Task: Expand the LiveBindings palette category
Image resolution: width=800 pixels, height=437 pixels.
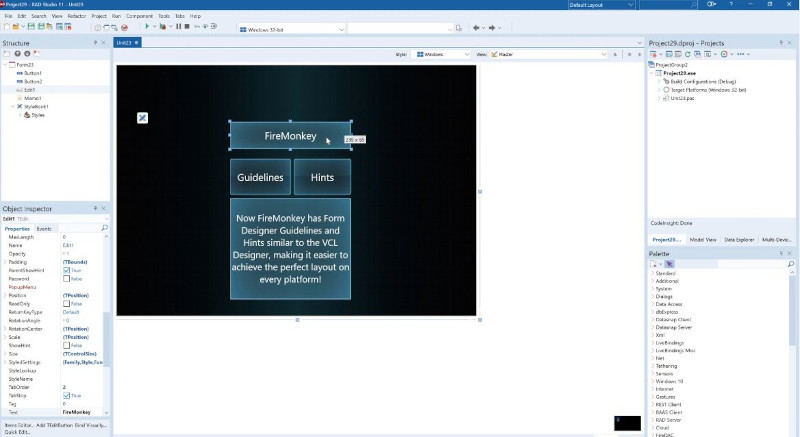Action: point(653,343)
